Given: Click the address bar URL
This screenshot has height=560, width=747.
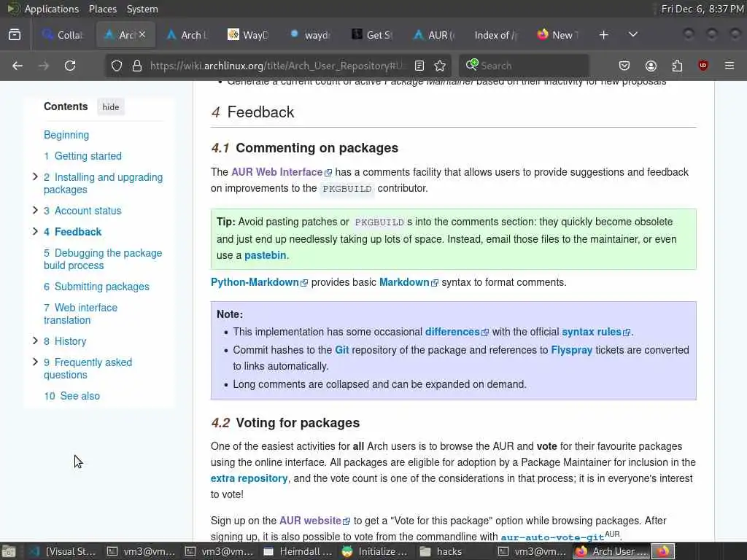Looking at the screenshot, I should [276, 66].
